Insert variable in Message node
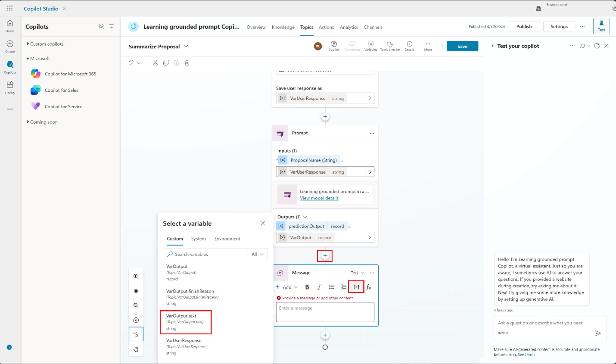616x364 pixels. tap(356, 287)
